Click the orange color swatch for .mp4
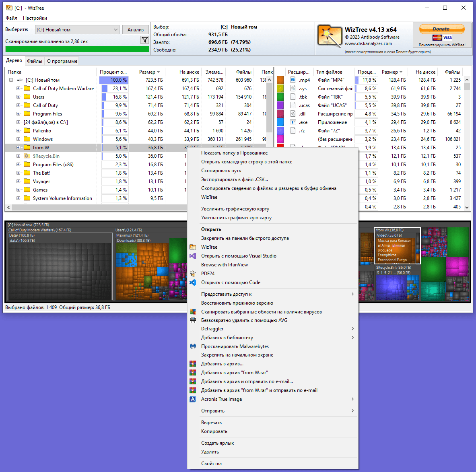Screen dimensions: 476x472 [280, 80]
